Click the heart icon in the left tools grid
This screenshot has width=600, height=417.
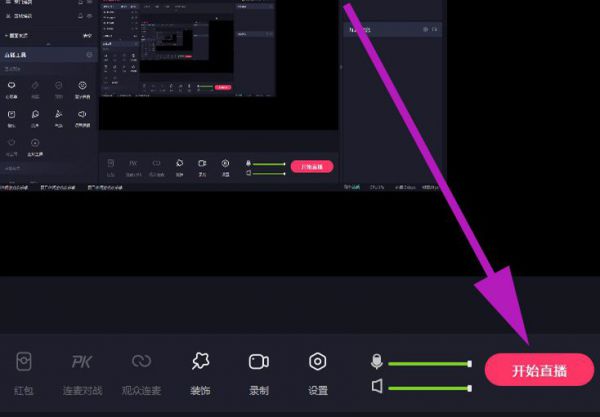coord(12,85)
